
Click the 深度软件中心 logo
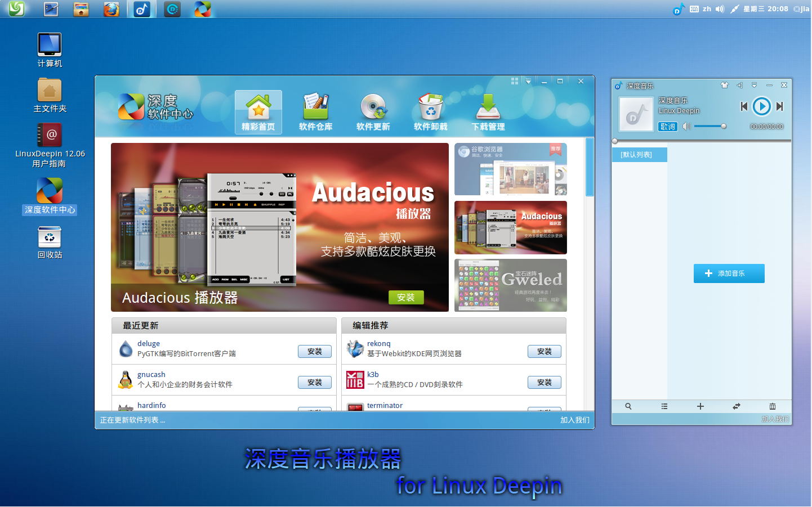(x=155, y=107)
